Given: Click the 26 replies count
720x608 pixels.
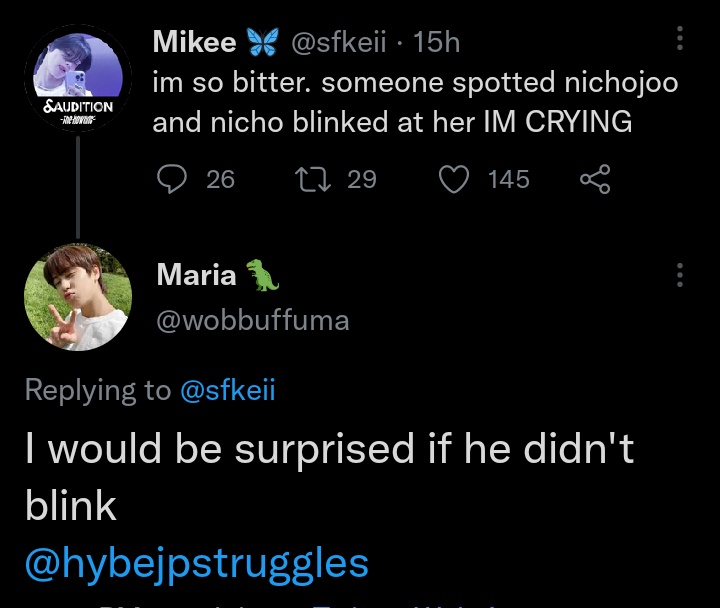Looking at the screenshot, I should point(220,179).
